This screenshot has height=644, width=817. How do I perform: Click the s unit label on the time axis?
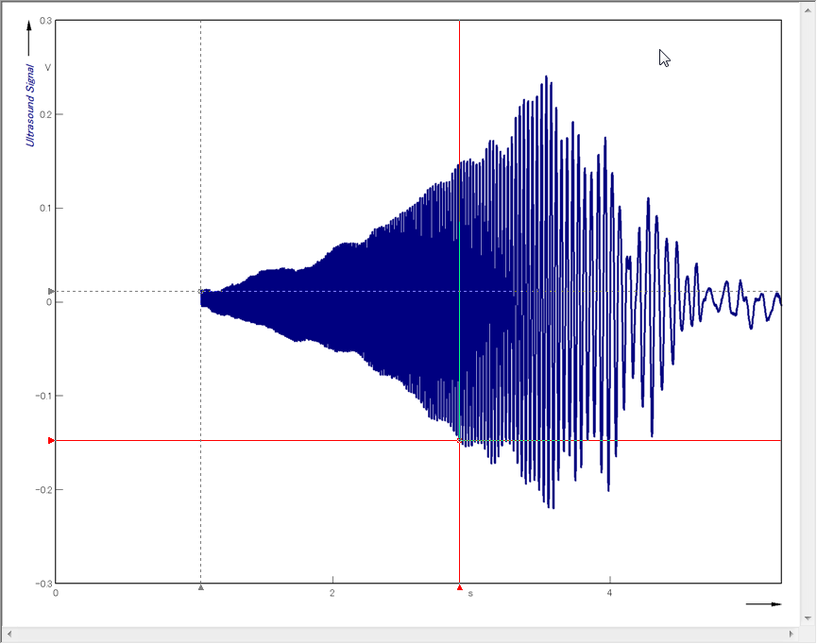pos(470,593)
